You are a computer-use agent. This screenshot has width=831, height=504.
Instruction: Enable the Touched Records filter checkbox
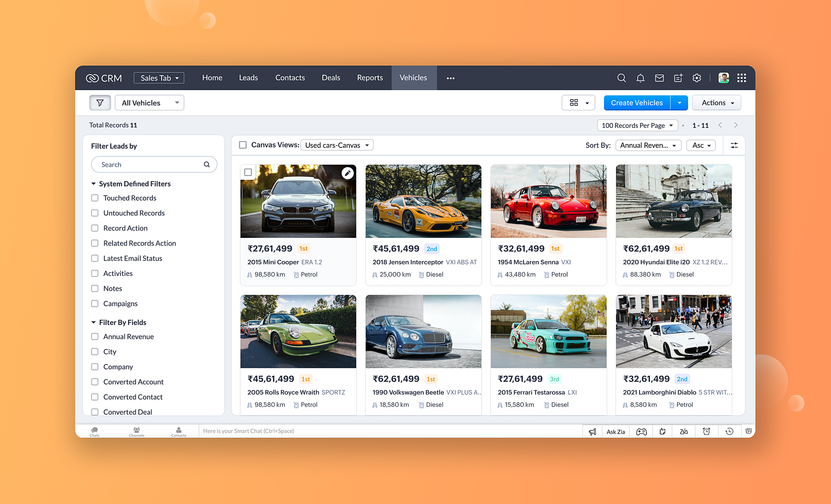pos(95,198)
